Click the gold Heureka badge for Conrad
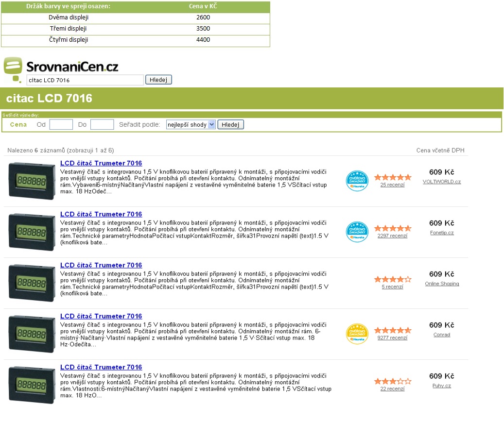 [x=357, y=334]
